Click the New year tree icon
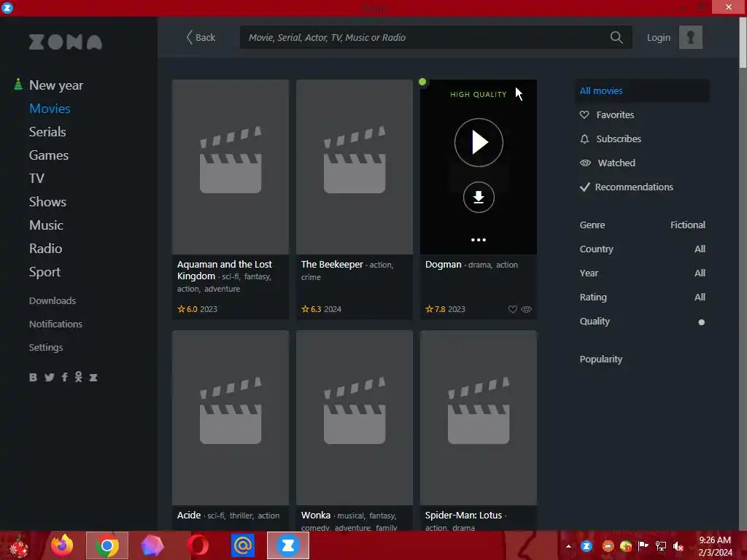 click(x=18, y=85)
